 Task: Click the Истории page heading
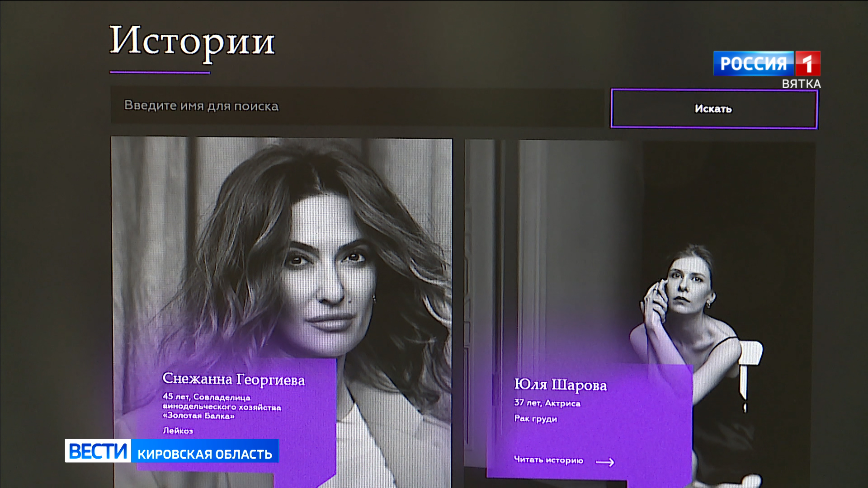[x=192, y=42]
